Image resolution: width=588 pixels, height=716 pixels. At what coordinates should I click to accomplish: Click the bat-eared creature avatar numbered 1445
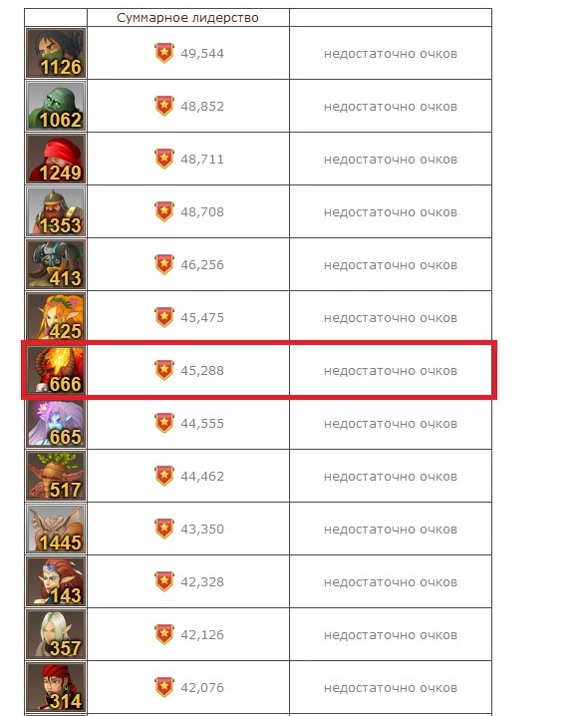[x=56, y=529]
